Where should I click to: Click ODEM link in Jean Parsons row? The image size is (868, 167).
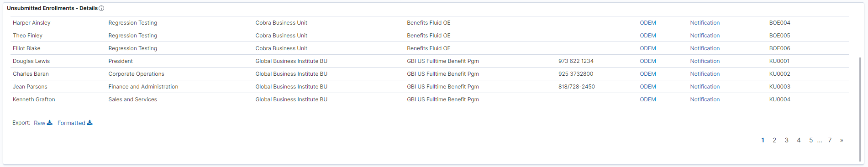[647, 87]
